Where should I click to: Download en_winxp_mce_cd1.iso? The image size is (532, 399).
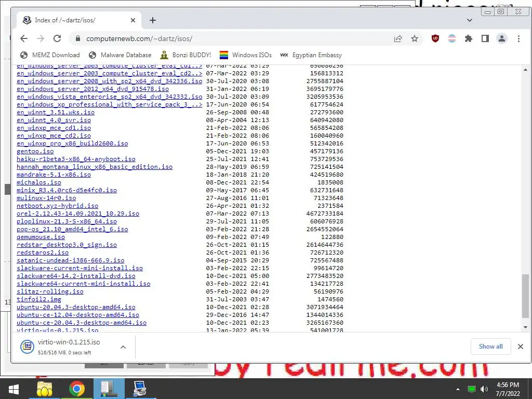54,128
